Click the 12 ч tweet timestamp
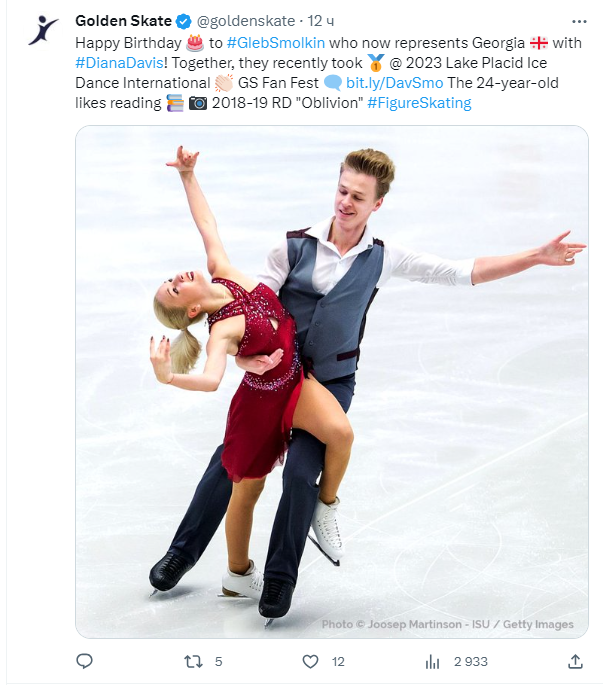603x685 pixels. tap(320, 21)
